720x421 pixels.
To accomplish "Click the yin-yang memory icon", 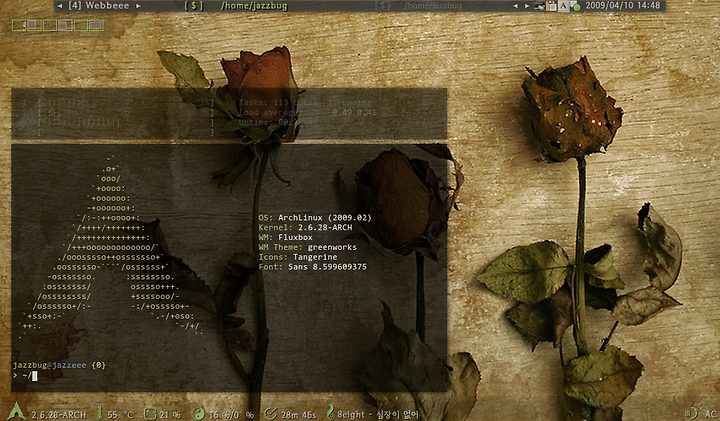I will click(198, 413).
